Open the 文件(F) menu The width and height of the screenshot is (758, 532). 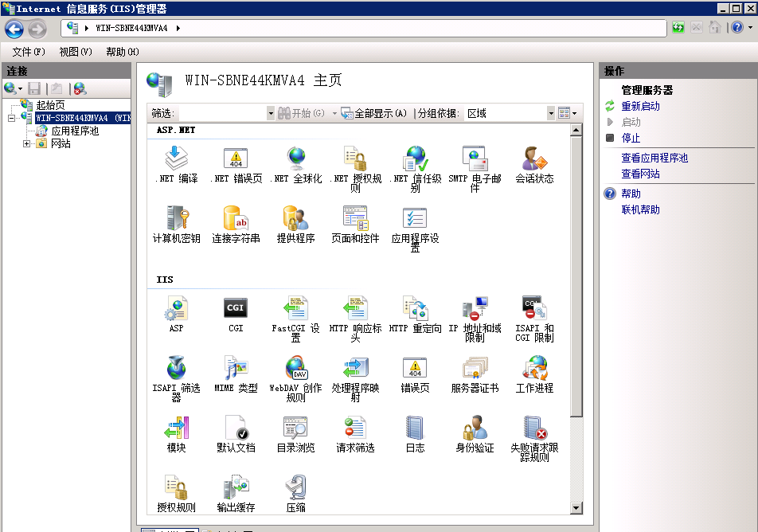29,52
